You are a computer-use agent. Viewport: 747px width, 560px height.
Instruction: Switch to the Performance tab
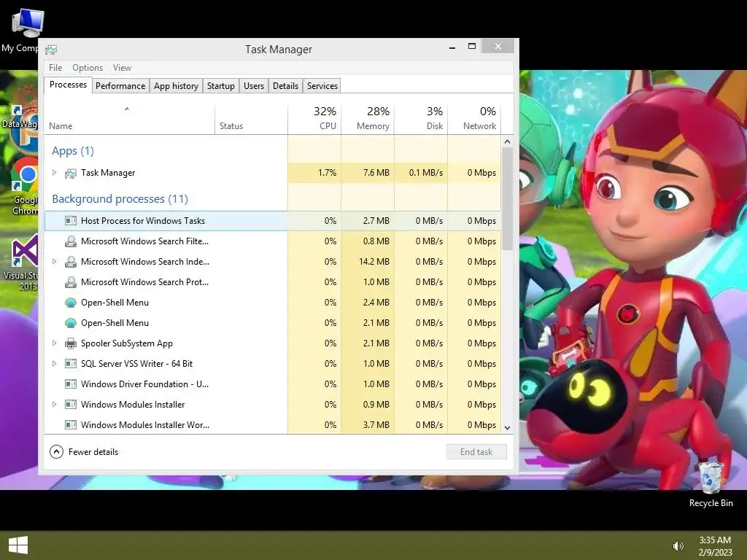tap(120, 86)
